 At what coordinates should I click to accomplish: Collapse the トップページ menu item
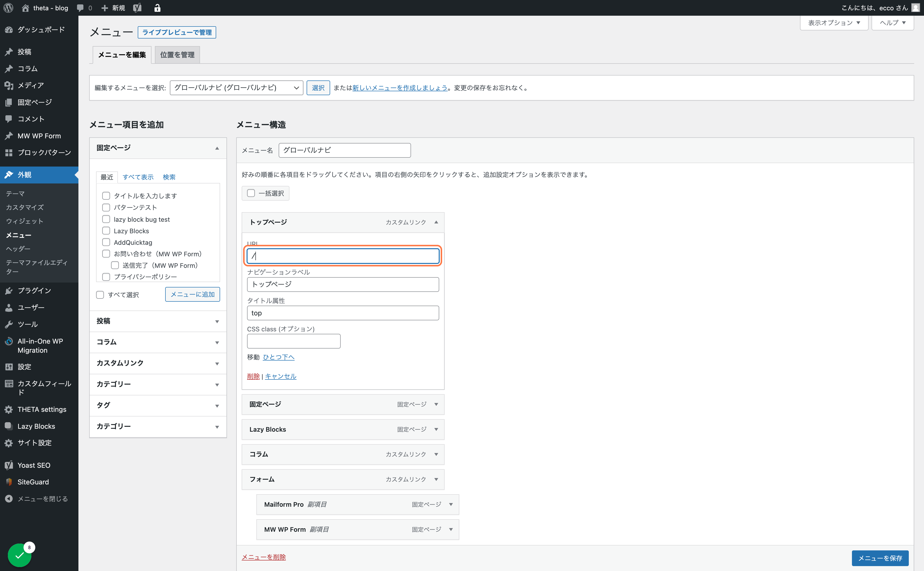(436, 222)
